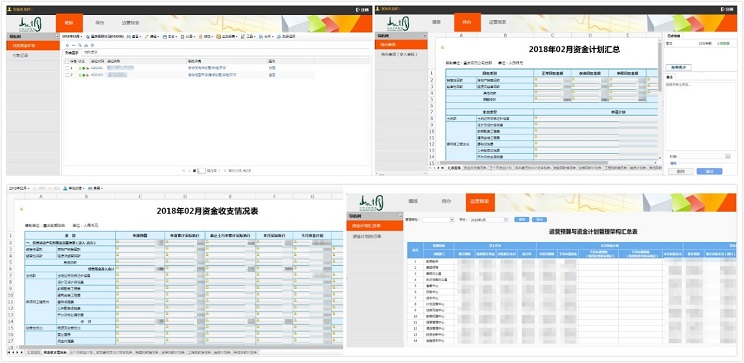
Task: Click the small magnifier icon above the record list tabs
Action: click(80, 45)
